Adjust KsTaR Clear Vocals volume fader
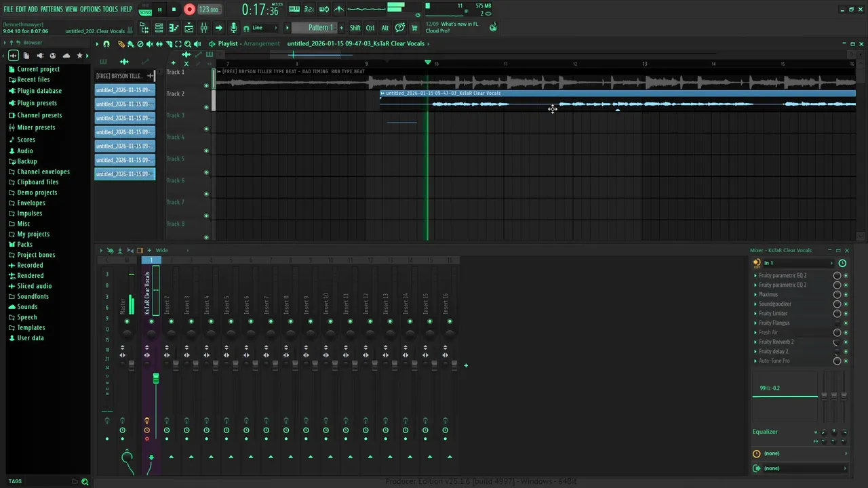 coord(156,378)
